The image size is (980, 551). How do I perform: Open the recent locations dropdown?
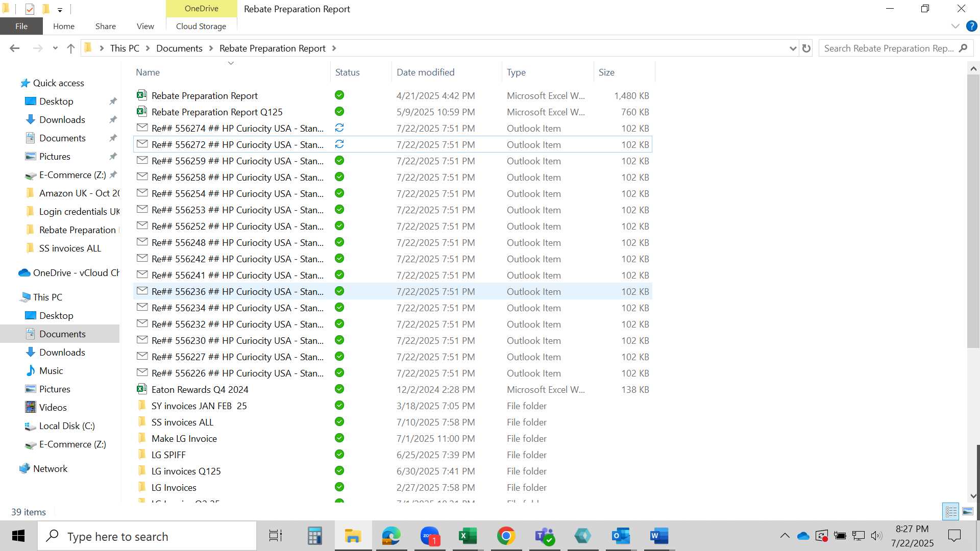pos(55,48)
